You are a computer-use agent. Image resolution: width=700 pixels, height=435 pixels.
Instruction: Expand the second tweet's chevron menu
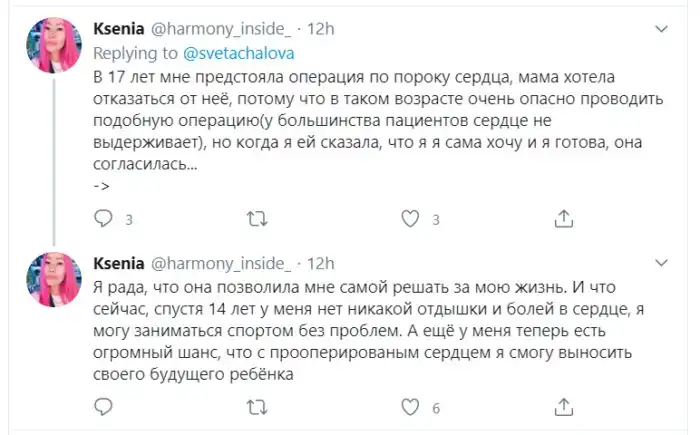(667, 264)
